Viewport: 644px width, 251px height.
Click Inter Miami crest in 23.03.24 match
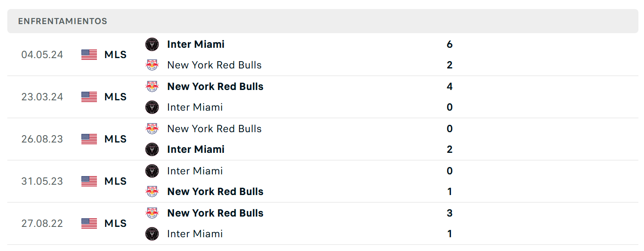click(152, 107)
